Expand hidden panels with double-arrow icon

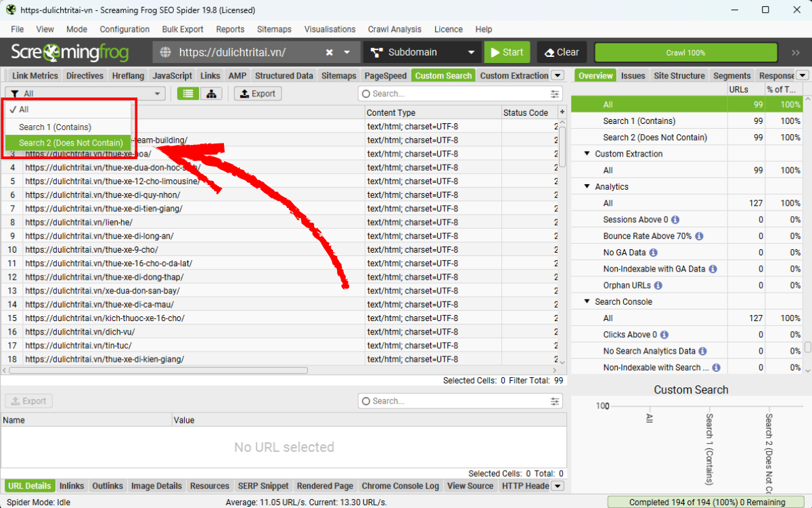point(796,52)
